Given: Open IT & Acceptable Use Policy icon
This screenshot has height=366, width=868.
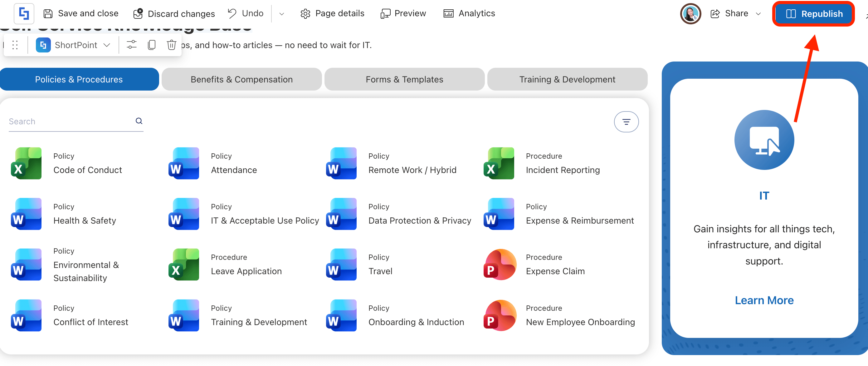Looking at the screenshot, I should (x=184, y=214).
